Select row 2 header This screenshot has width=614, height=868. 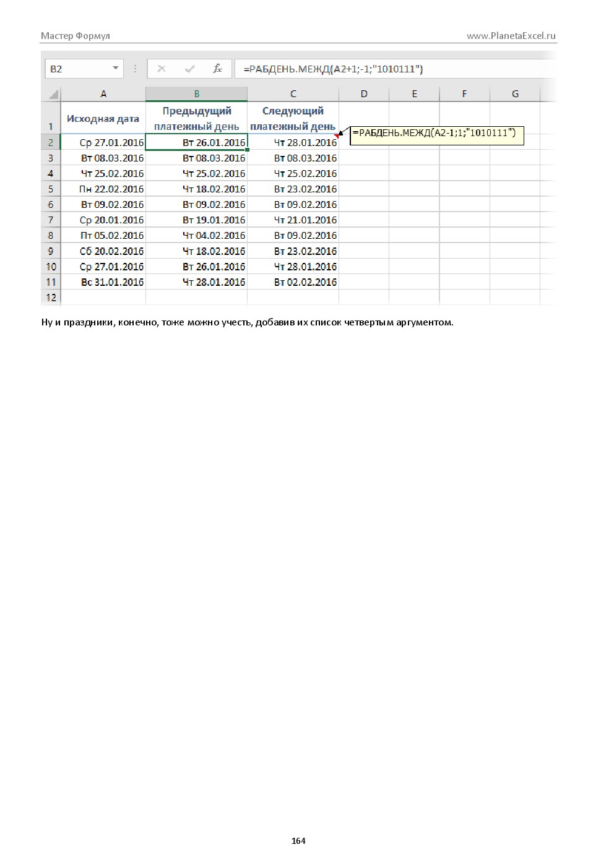click(x=51, y=142)
